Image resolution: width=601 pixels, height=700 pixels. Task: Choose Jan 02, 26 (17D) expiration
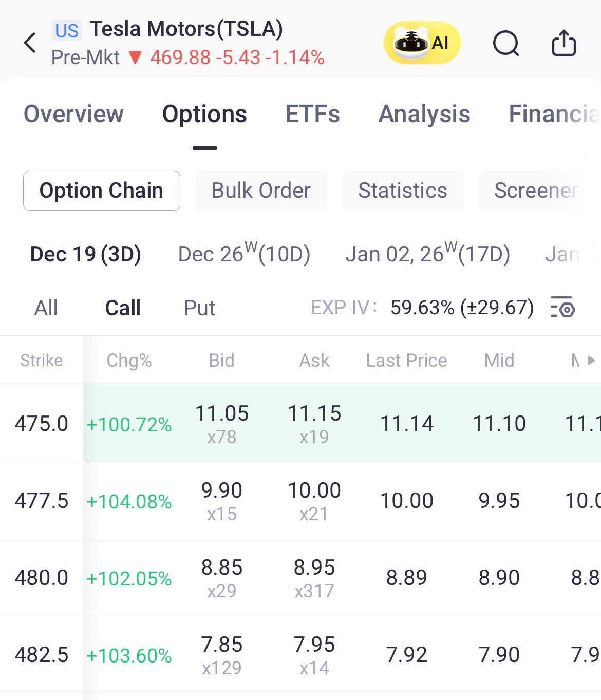427,254
